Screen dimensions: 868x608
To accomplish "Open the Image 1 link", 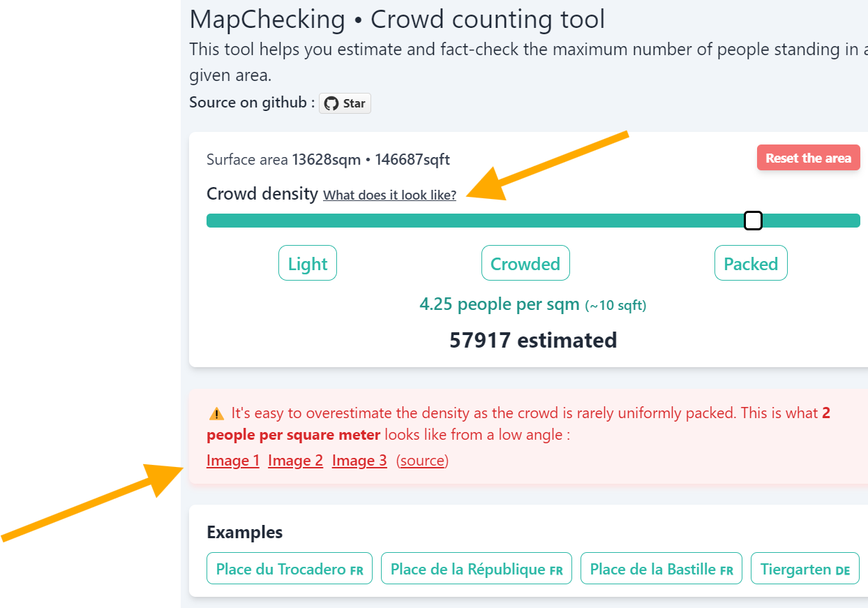I will [233, 461].
